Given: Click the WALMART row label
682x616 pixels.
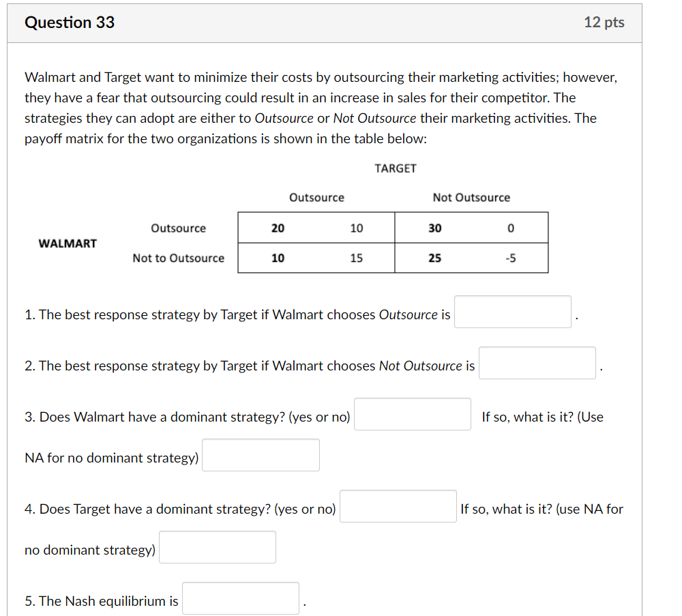Looking at the screenshot, I should click(x=68, y=243).
